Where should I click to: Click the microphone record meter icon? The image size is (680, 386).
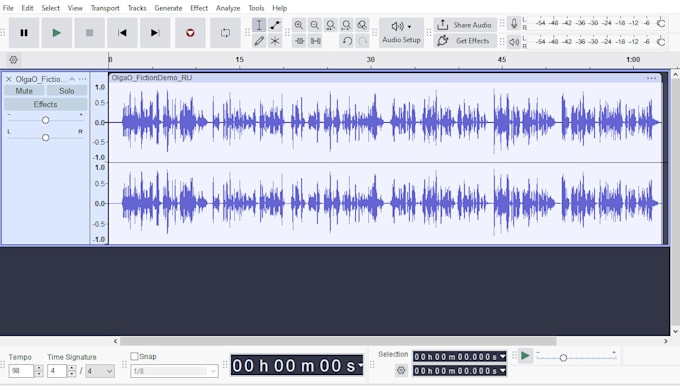tap(514, 23)
